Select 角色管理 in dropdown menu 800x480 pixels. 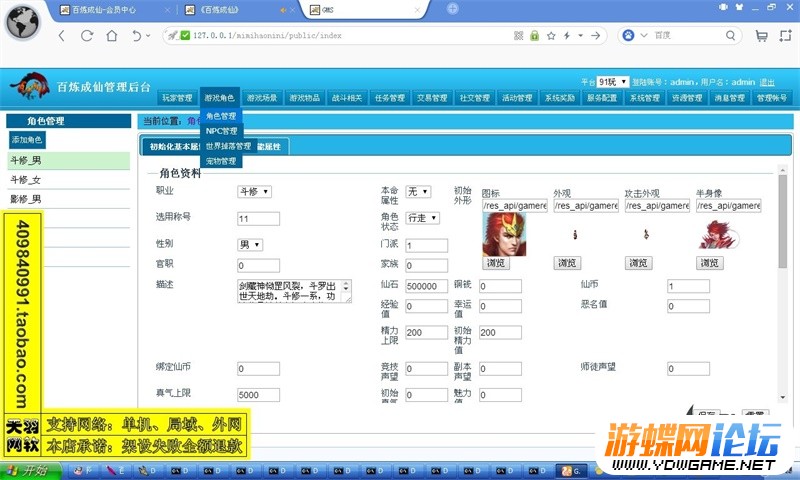pos(220,116)
